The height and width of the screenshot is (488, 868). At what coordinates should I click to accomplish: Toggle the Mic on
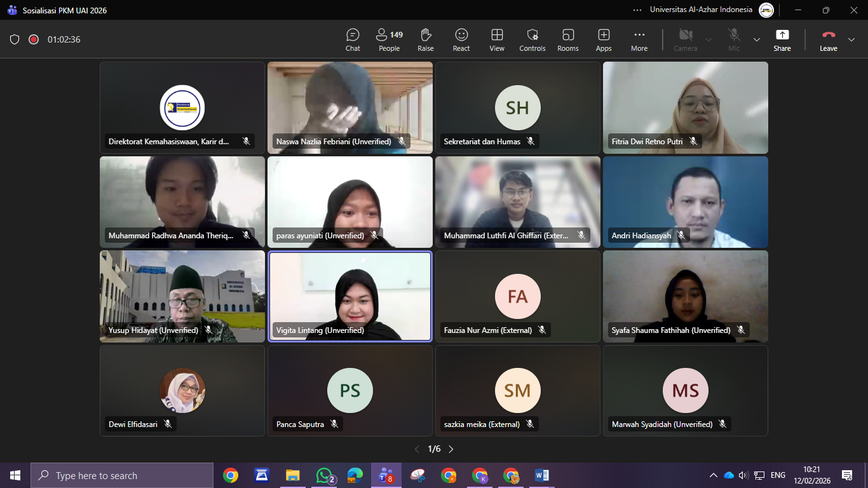pyautogui.click(x=734, y=39)
